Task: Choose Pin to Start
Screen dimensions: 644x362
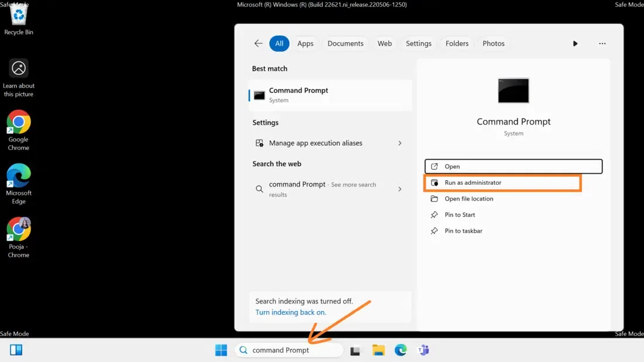Action: [x=513, y=215]
